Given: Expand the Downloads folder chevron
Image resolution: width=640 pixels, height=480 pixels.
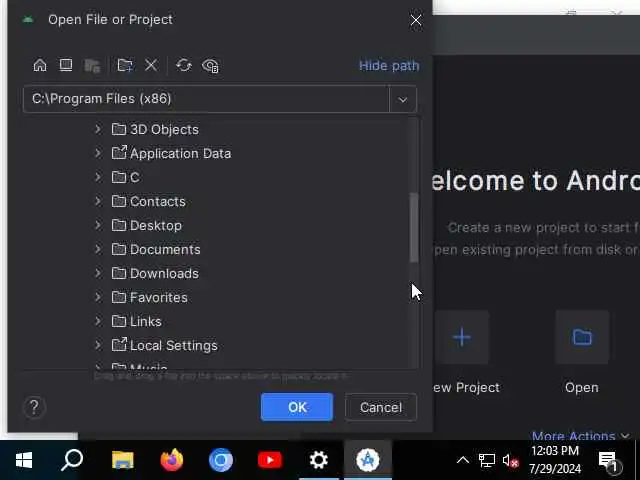Looking at the screenshot, I should click(x=98, y=273).
